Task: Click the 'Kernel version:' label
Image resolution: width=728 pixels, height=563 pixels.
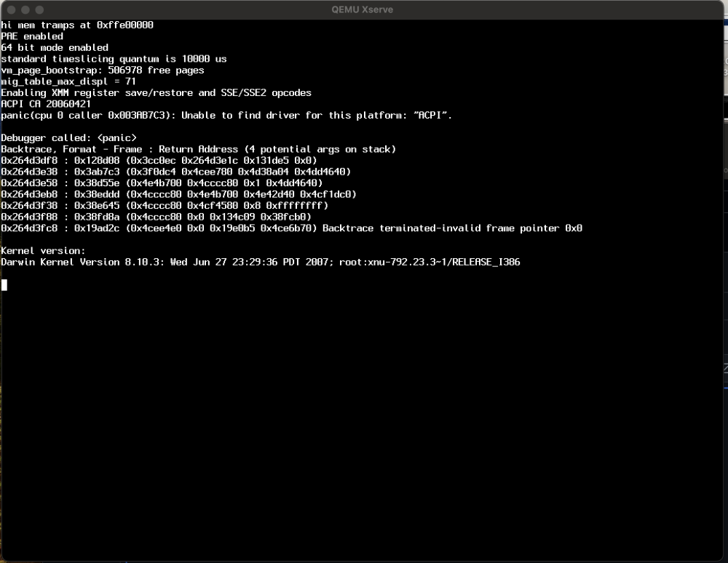Action: click(x=43, y=251)
